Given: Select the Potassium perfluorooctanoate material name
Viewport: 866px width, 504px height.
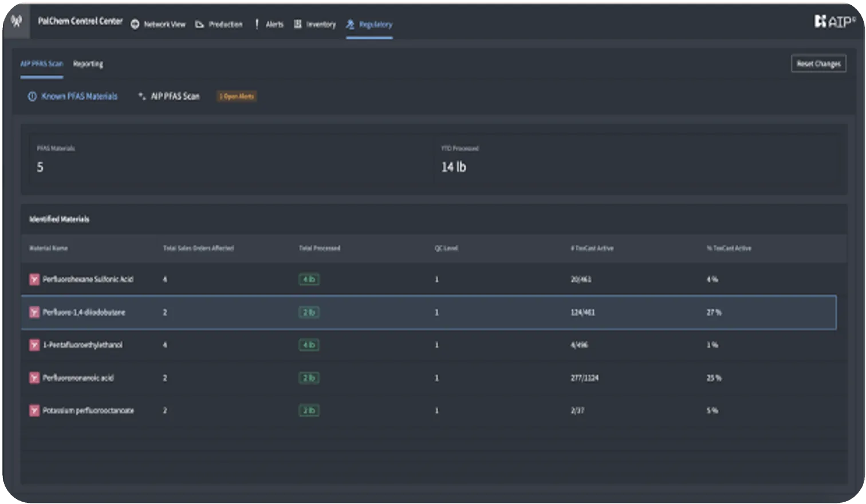Looking at the screenshot, I should pos(88,411).
